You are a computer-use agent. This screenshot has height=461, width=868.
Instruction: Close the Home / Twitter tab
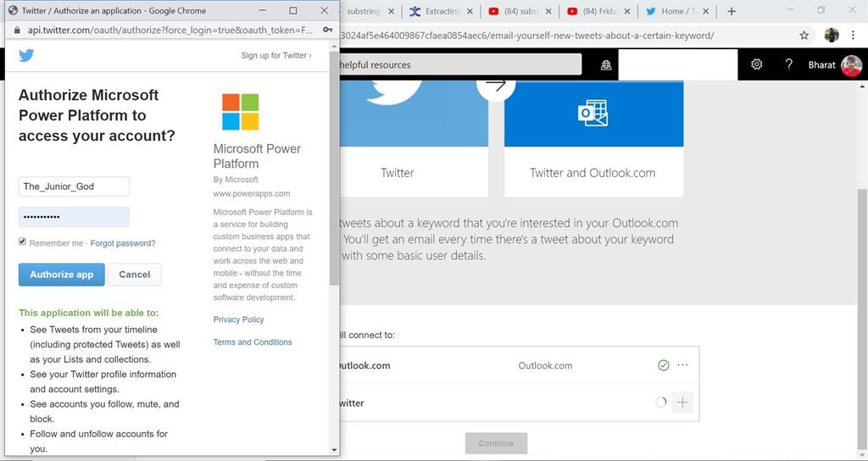[x=706, y=11]
